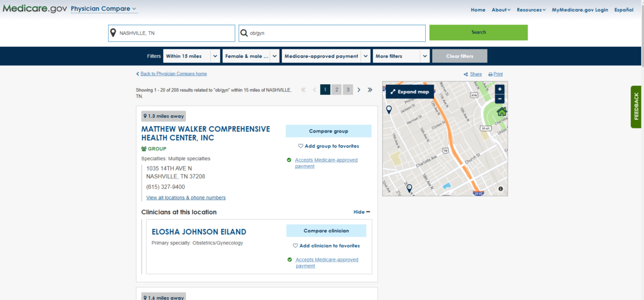Add clinician to favorites
This screenshot has height=300, width=644.
[326, 246]
